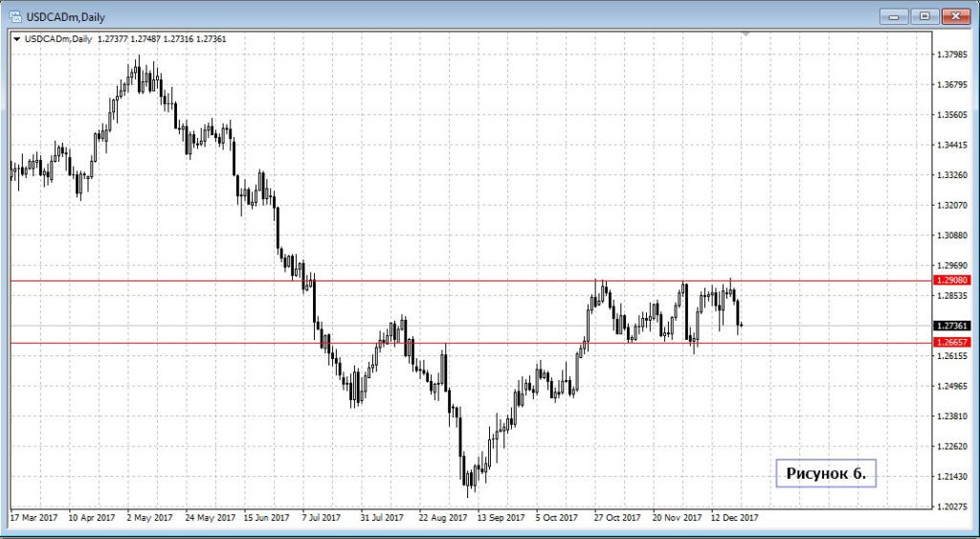Close the USDCADm,Daily chart window
Image resolution: width=980 pixels, height=539 pixels.
pos(956,15)
